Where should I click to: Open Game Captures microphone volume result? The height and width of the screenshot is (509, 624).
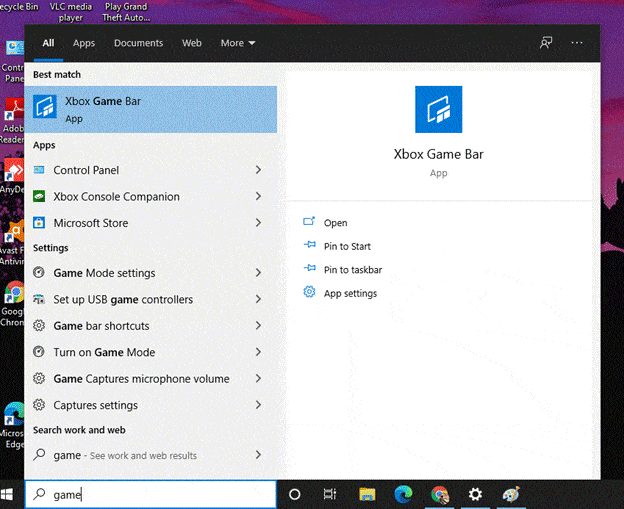pos(151,378)
